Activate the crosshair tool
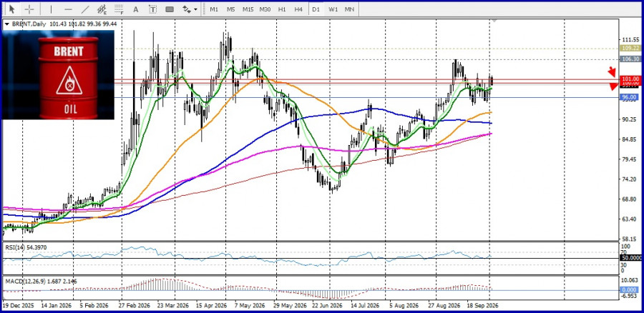 tap(29, 9)
